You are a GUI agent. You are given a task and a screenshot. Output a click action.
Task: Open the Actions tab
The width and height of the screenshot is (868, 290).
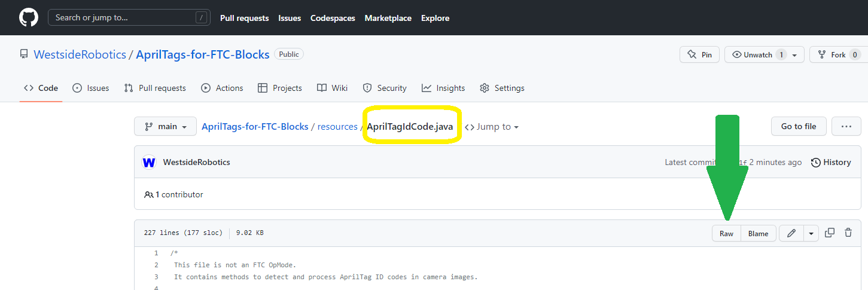[x=222, y=88]
